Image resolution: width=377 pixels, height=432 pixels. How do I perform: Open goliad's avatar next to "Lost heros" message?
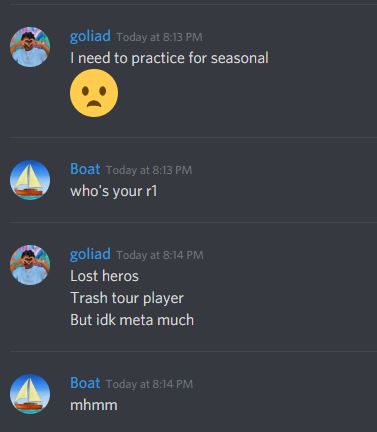[30, 265]
